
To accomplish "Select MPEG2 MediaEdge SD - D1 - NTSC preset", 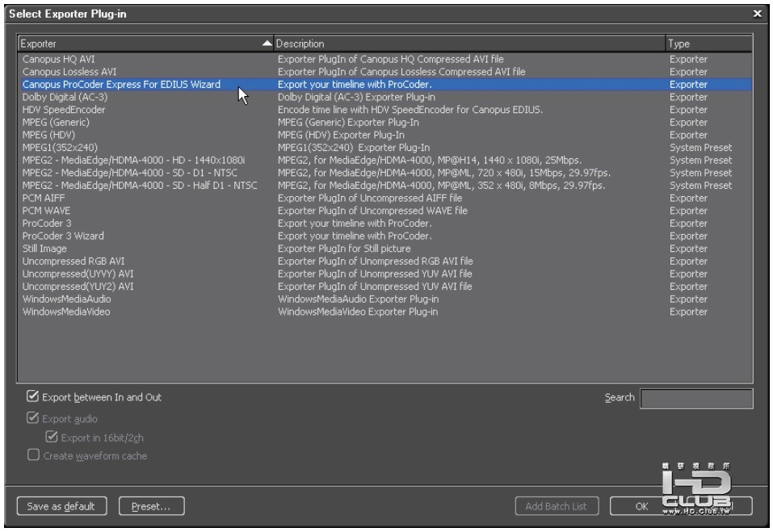I will 384,173.
